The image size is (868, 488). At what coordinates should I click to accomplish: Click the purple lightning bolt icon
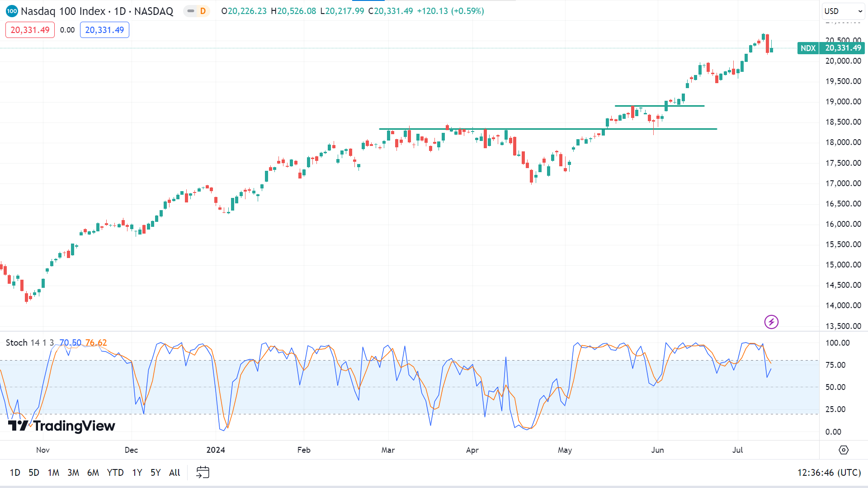(771, 322)
